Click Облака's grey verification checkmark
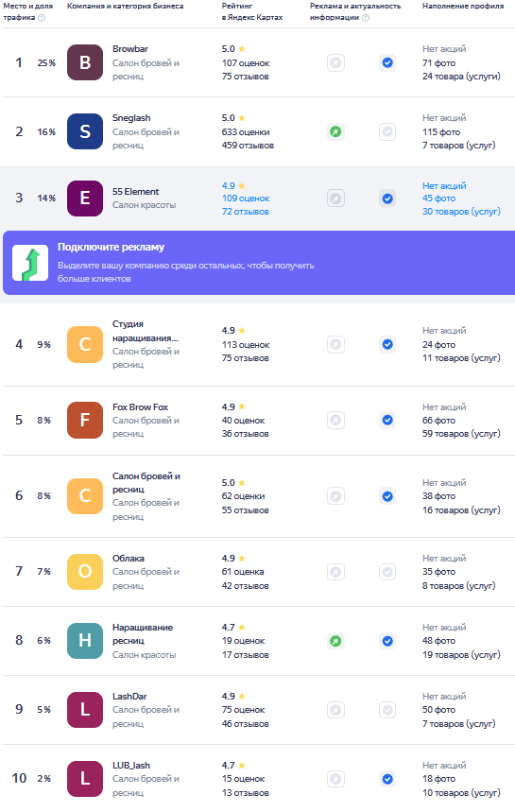The image size is (515, 812). (387, 572)
